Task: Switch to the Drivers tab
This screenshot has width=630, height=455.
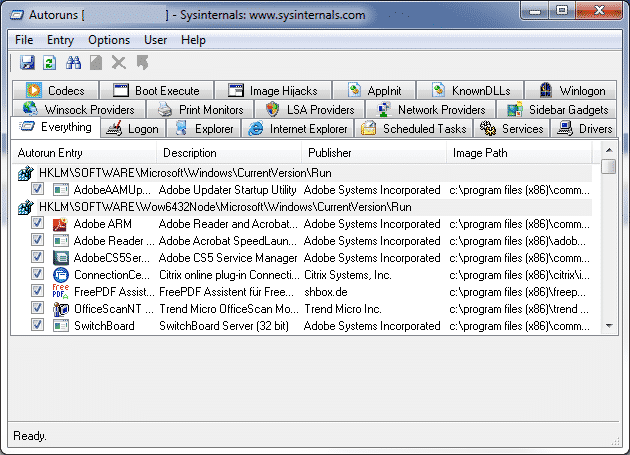Action: [584, 129]
